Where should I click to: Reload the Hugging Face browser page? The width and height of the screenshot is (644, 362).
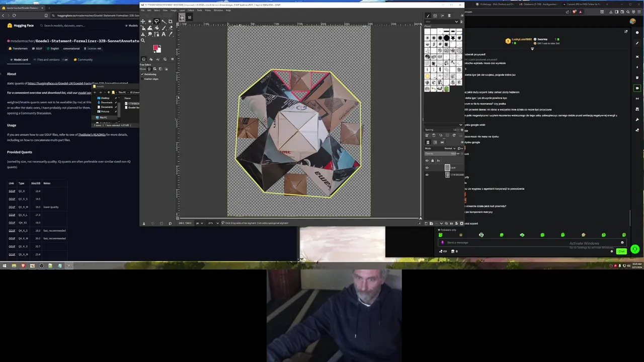pyautogui.click(x=14, y=16)
